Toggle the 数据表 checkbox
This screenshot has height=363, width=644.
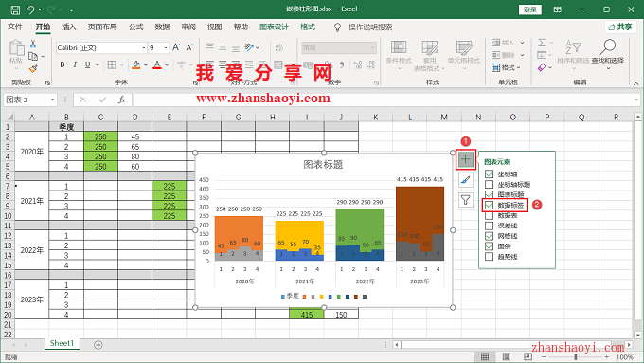489,215
